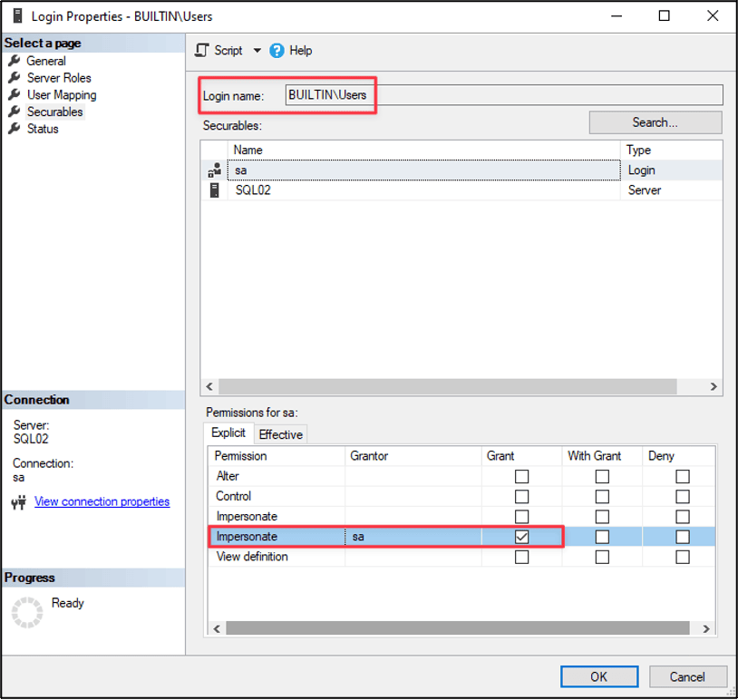Click the Script toolbar icon
The height and width of the screenshot is (700, 738).
[202, 51]
